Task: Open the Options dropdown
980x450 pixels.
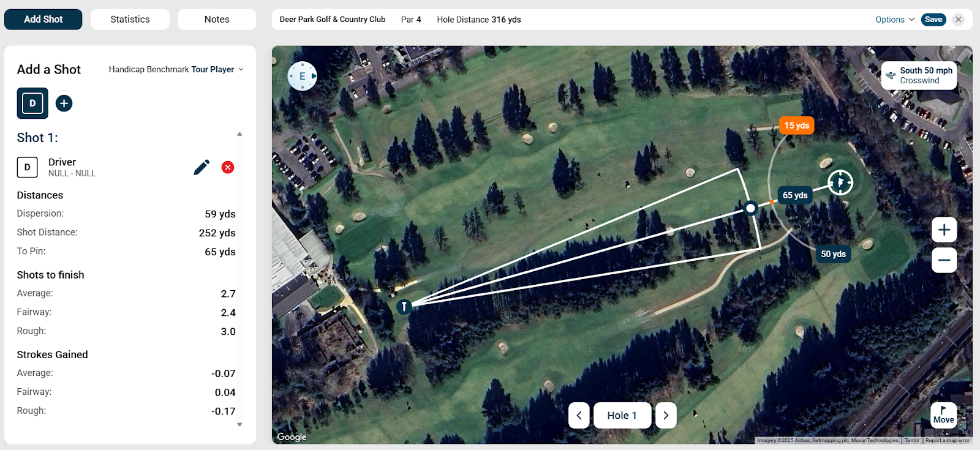Action: click(895, 20)
